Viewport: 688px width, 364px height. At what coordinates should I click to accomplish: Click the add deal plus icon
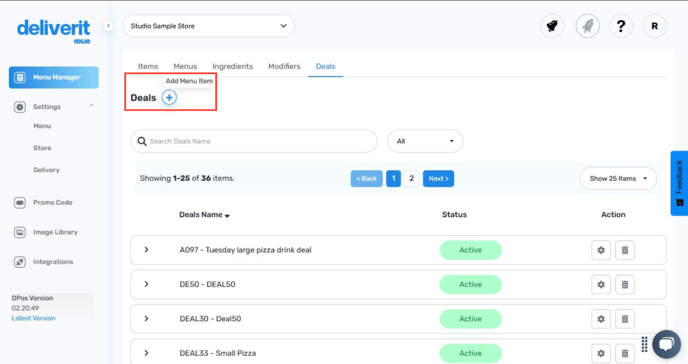point(169,97)
